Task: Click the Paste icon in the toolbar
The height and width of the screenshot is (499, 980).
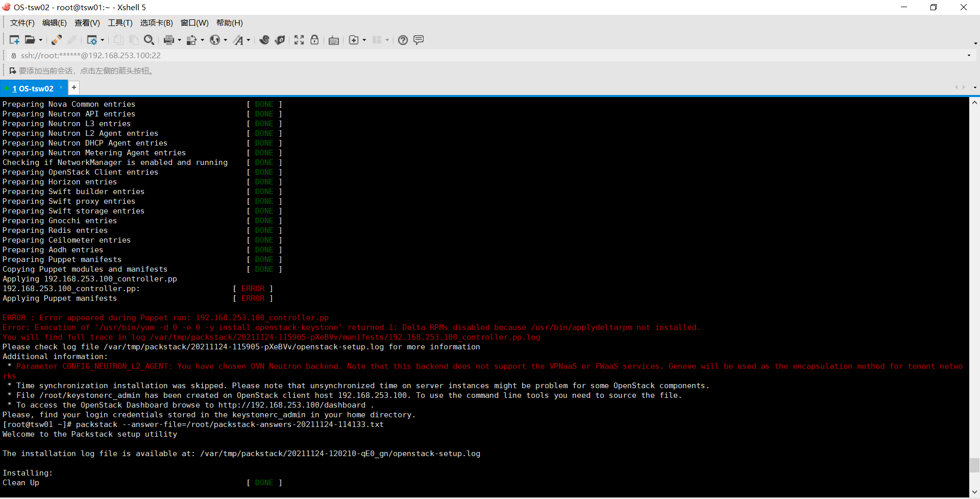Action: (134, 40)
